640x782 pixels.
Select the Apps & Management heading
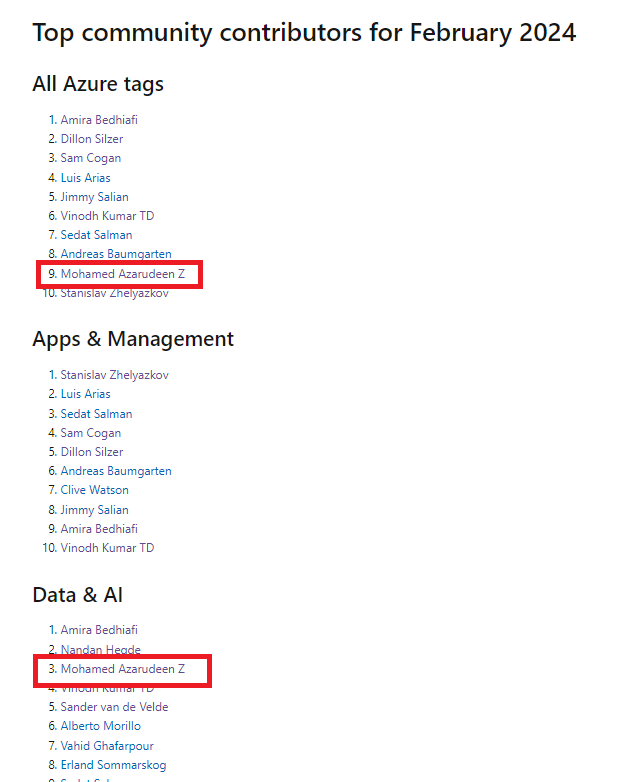(x=133, y=339)
